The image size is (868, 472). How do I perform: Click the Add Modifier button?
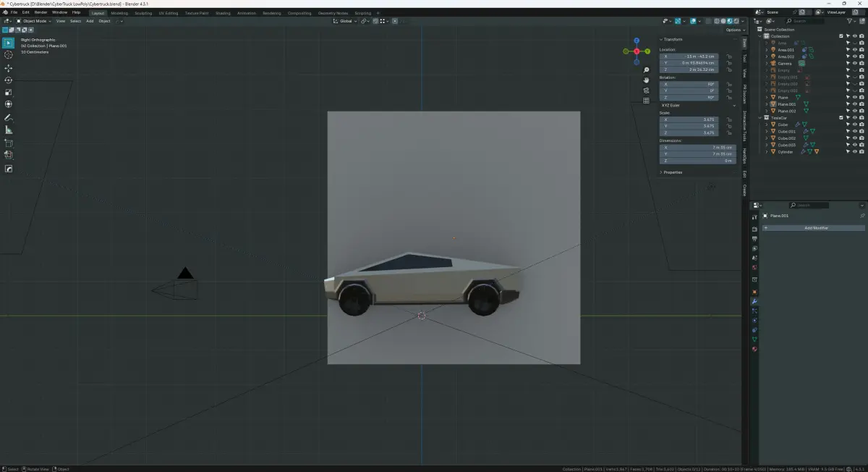point(813,228)
